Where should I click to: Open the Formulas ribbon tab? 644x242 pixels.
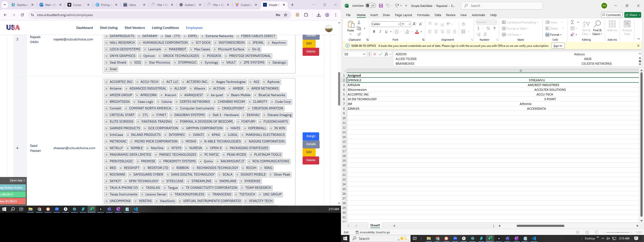point(423,15)
